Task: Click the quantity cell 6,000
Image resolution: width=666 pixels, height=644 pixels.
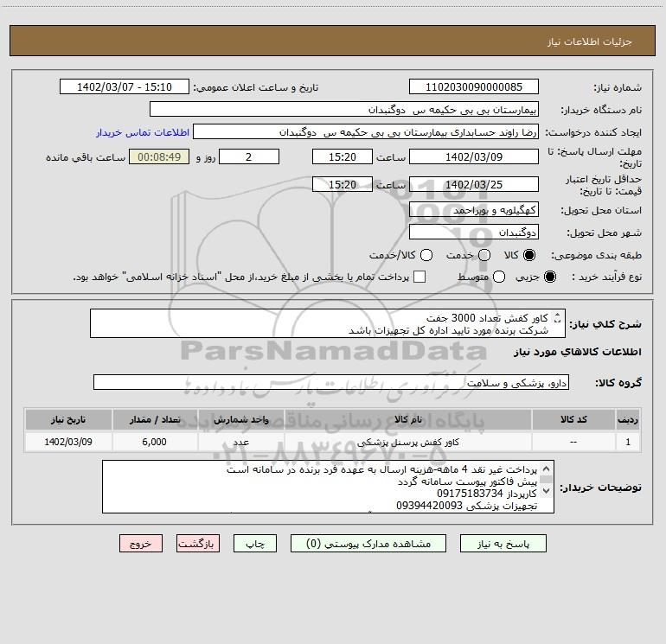Action: [x=155, y=442]
